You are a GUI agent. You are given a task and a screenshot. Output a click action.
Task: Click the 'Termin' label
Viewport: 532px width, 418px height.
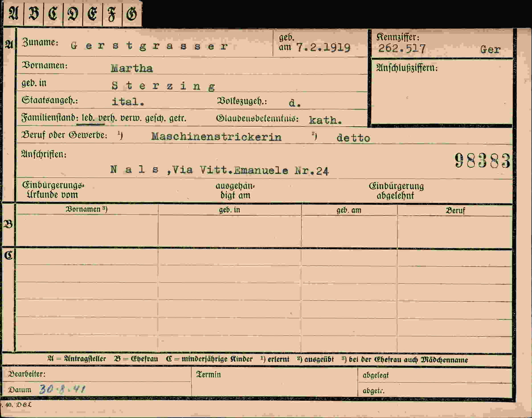tap(209, 374)
